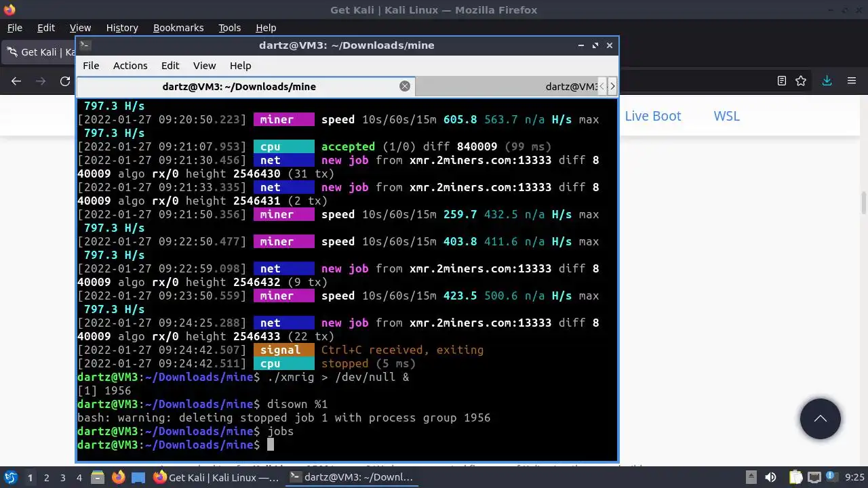Click the Firefox page vertical scrollbar
Viewport: 868px width, 488px height.
[x=863, y=203]
